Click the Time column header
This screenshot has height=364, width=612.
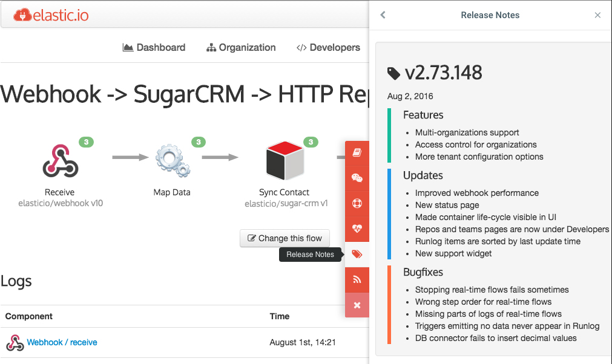pos(280,316)
